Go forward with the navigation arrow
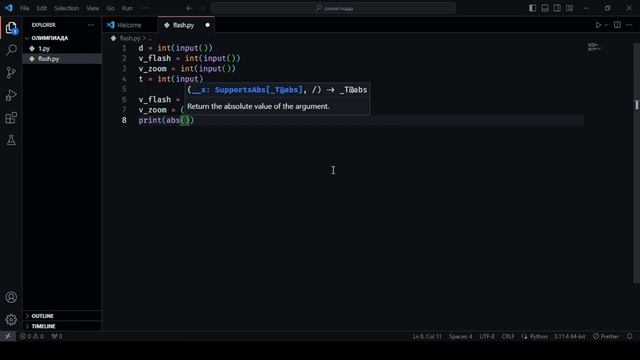 click(x=202, y=8)
